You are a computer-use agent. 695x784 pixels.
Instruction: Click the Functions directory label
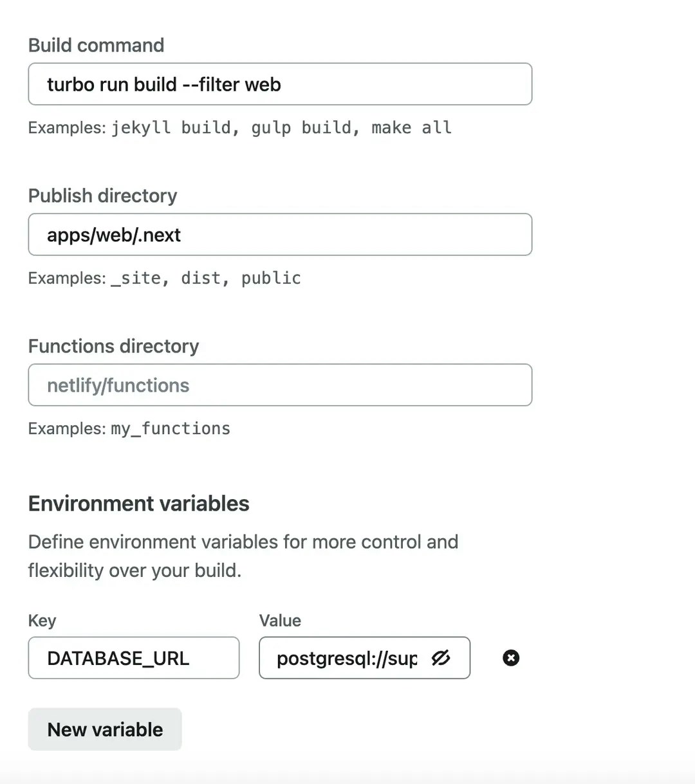point(114,346)
